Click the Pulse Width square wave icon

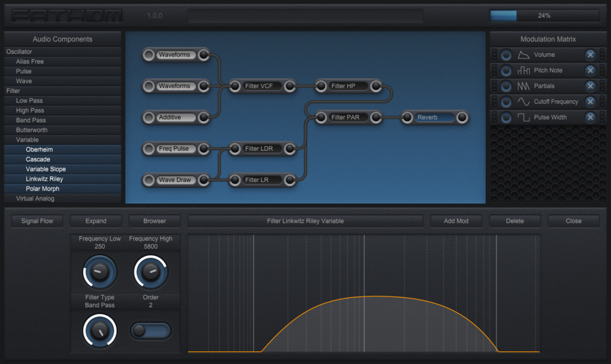[x=524, y=117]
